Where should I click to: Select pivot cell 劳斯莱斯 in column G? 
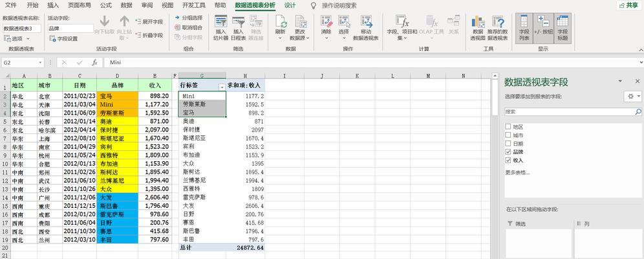[x=202, y=104]
